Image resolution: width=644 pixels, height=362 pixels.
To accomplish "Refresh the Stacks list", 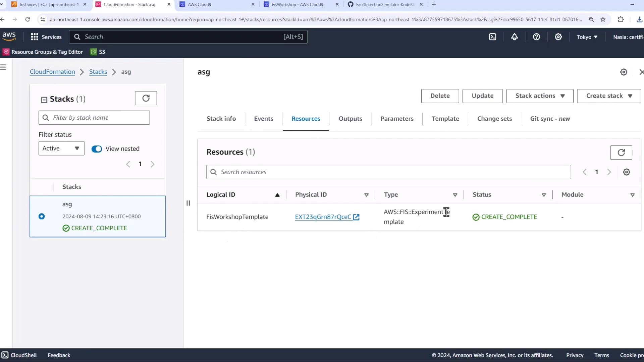I will pos(146,98).
